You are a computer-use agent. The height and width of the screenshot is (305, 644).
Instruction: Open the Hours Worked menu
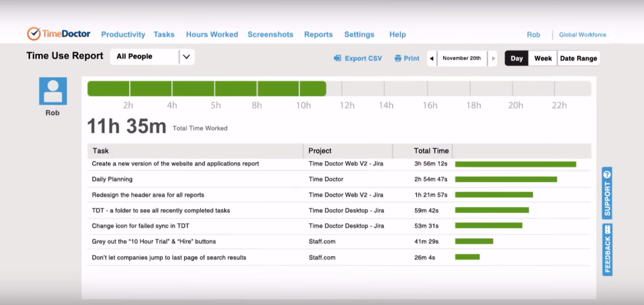212,35
